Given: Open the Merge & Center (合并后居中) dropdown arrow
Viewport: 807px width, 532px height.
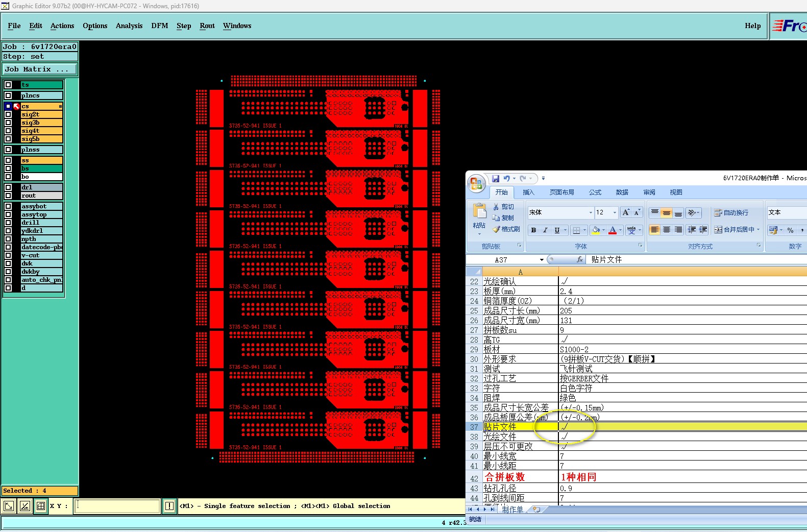Looking at the screenshot, I should click(758, 230).
